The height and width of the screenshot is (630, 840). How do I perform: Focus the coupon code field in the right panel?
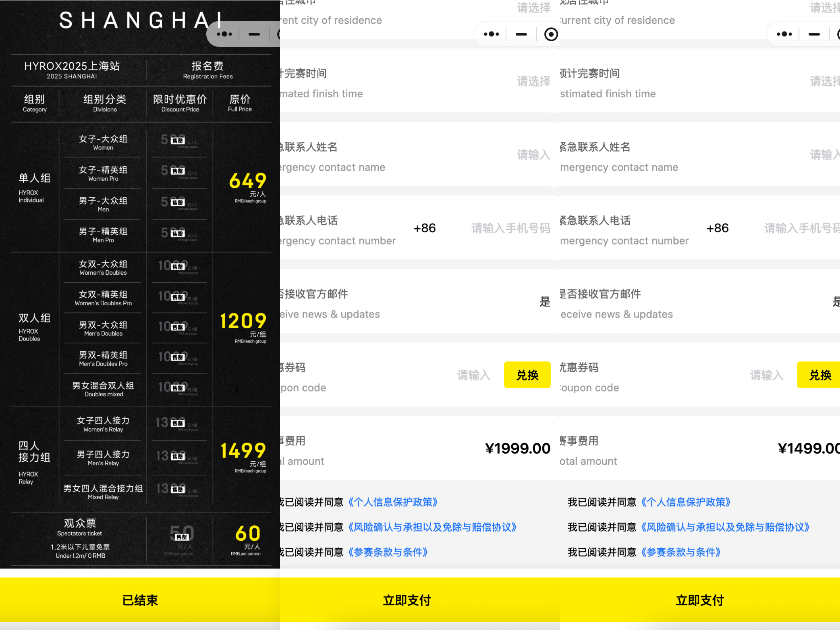766,375
